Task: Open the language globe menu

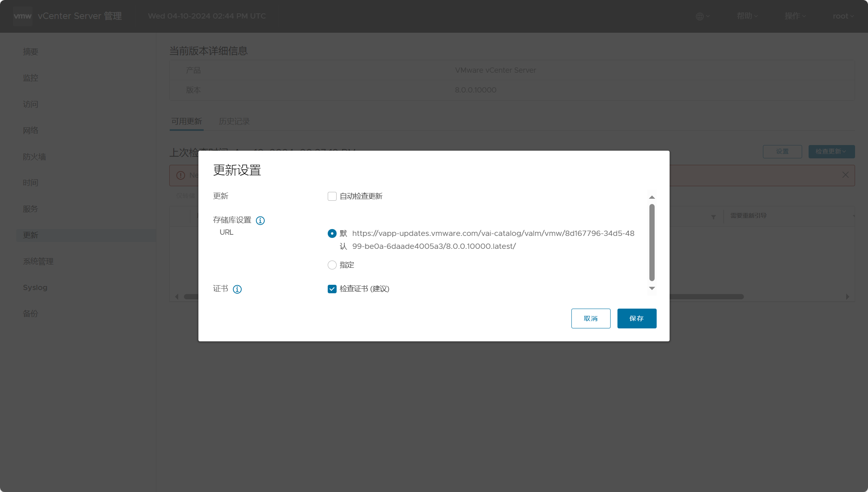Action: [x=703, y=16]
